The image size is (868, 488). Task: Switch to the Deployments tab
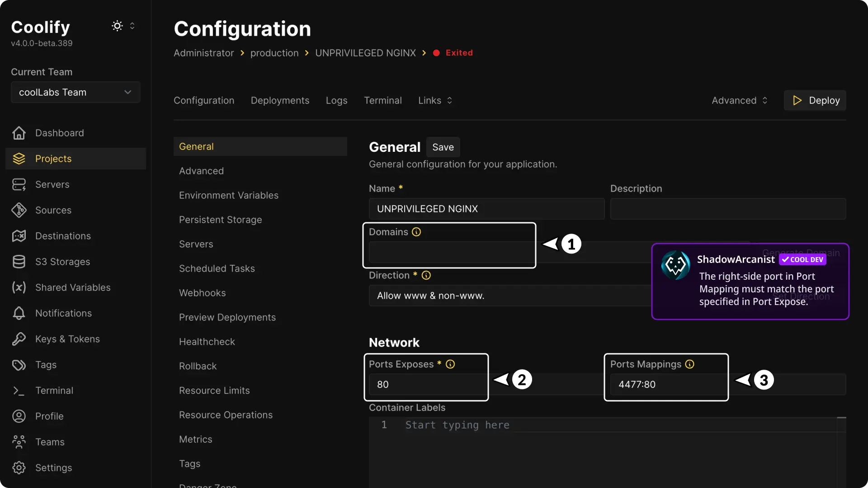tap(280, 100)
